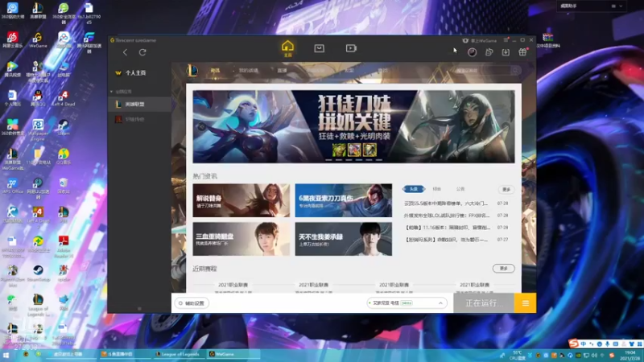Switch to WeGame in the taskbar
644x362 pixels.
pyautogui.click(x=233, y=354)
